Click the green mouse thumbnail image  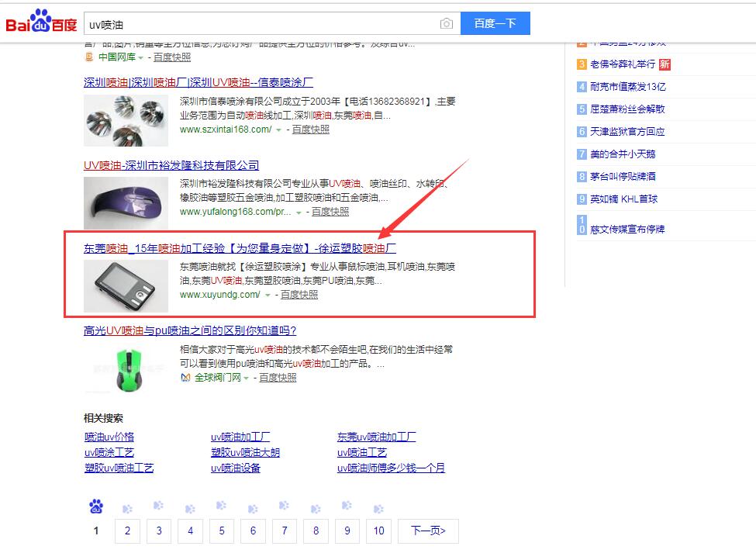(126, 368)
